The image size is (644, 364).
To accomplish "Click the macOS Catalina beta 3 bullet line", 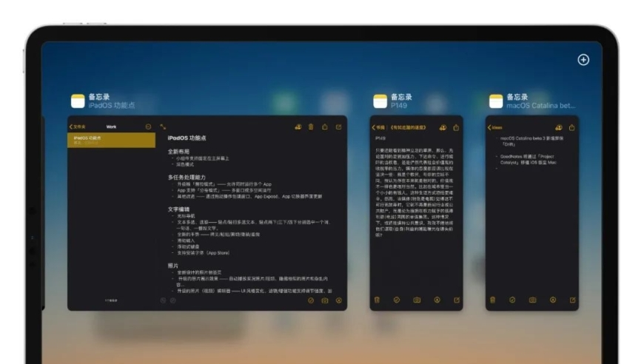I will coord(532,141).
